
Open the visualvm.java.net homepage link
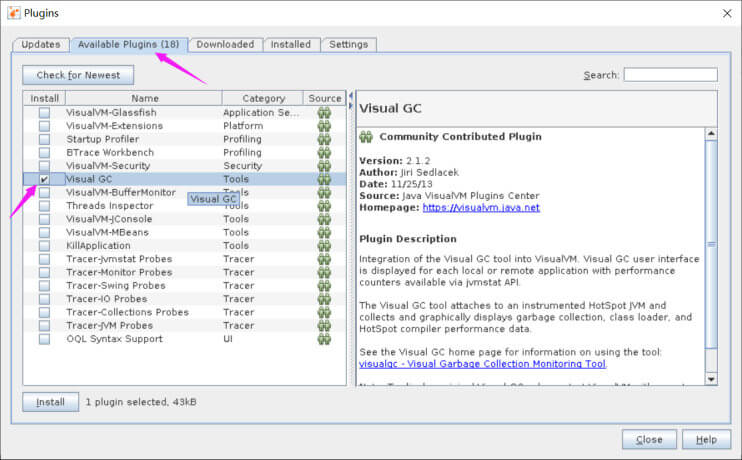pos(481,207)
